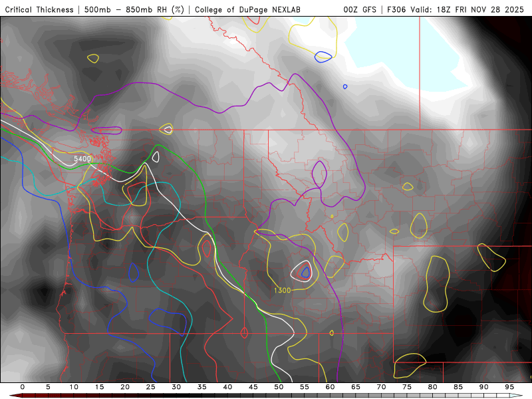This screenshot has height=399, width=532.
Task: Click the "15" value on the color scale
Action: click(99, 387)
